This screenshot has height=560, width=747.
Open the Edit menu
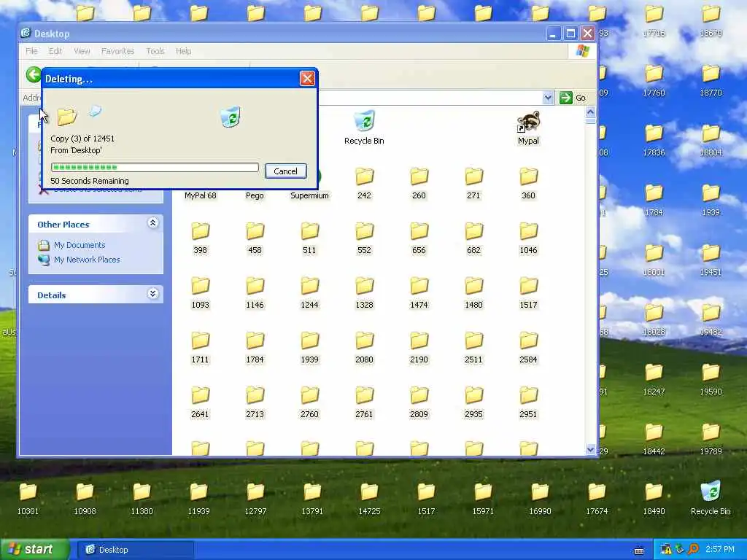(x=55, y=51)
